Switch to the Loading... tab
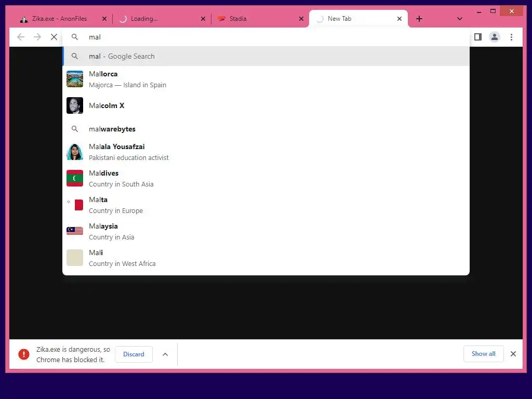 [x=162, y=19]
